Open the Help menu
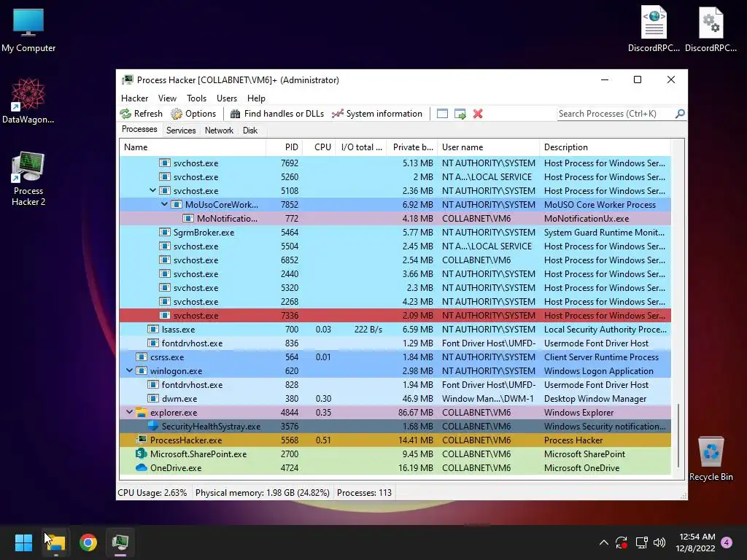Screen dimensions: 747x560 [x=256, y=98]
